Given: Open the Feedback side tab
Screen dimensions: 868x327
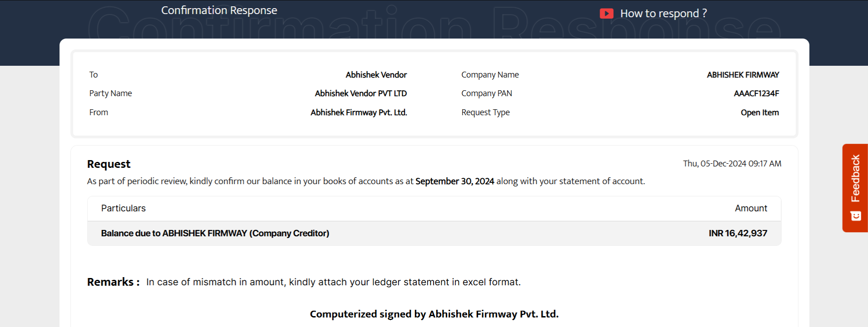Looking at the screenshot, I should (x=855, y=179).
